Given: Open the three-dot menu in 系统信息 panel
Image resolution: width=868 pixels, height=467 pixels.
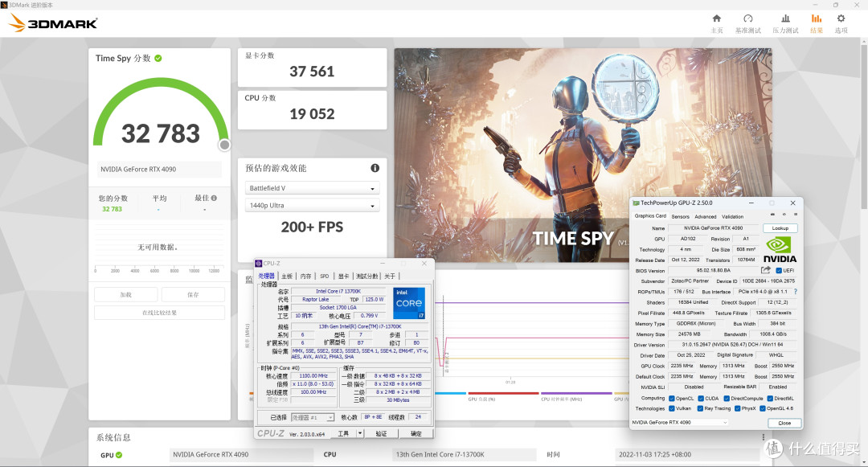Looking at the screenshot, I should click(764, 437).
